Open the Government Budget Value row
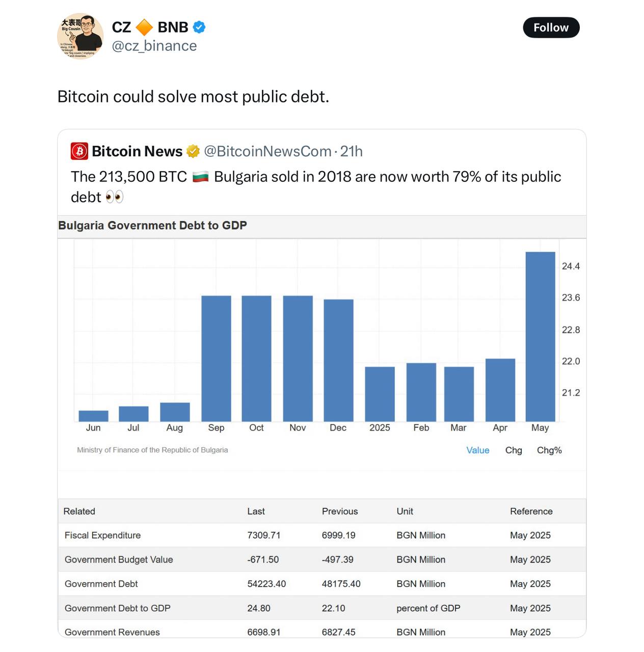 coord(322,559)
